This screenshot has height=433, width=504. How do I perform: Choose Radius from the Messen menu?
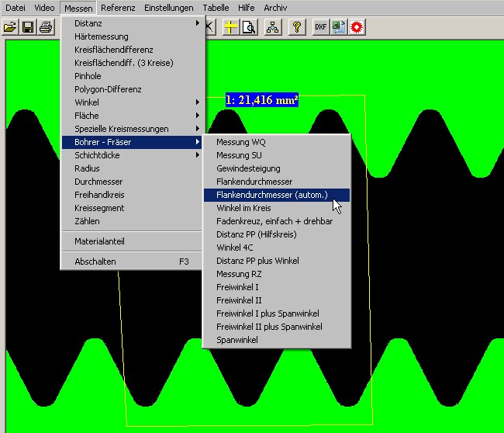point(132,168)
